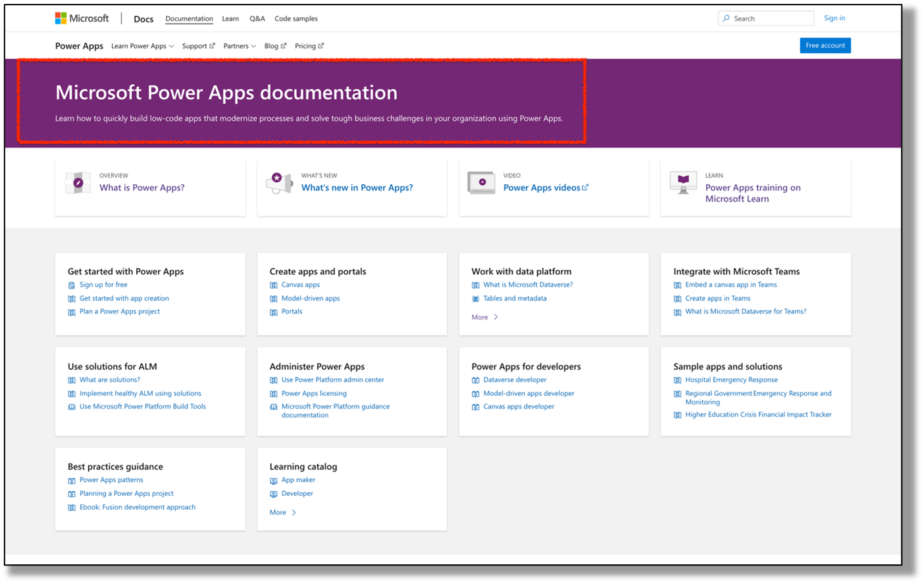Image resolution: width=924 pixels, height=584 pixels.
Task: Click the external link icon next to Support
Action: (212, 46)
